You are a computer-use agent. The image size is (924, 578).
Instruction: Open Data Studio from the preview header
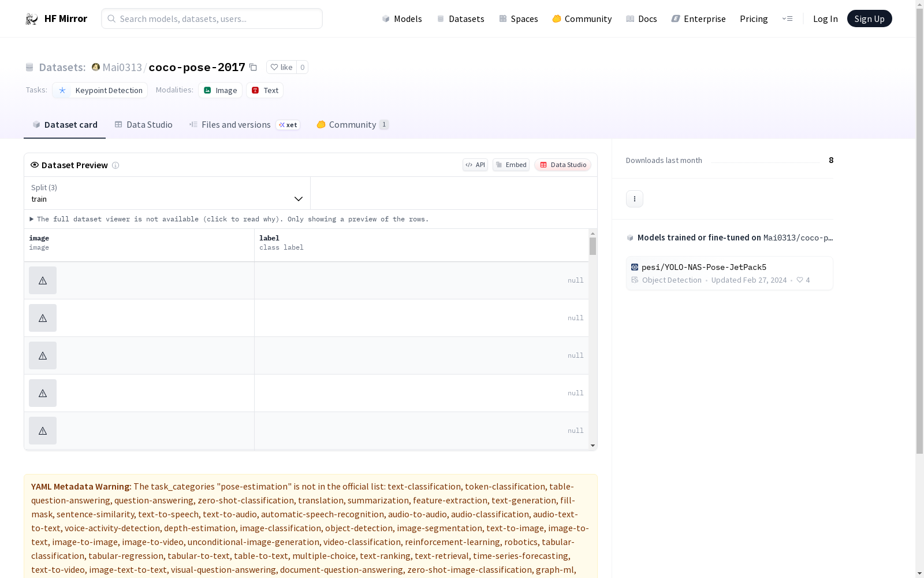pos(562,165)
